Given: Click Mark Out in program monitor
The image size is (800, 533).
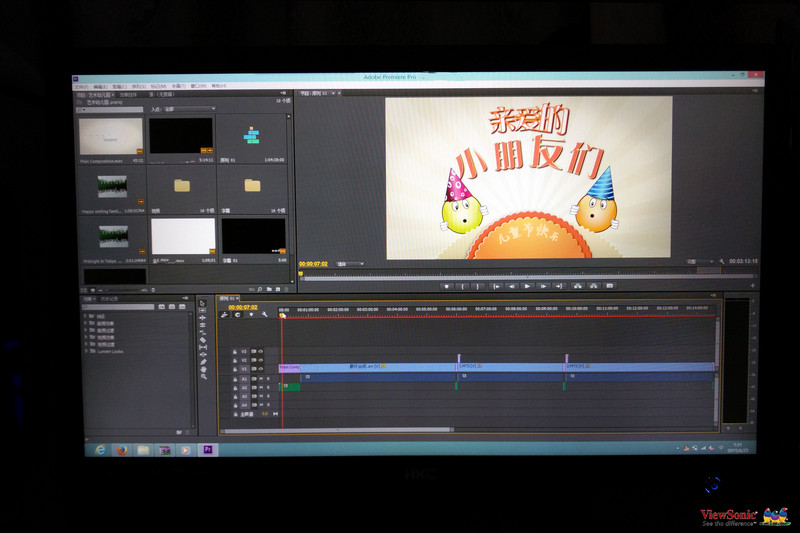Looking at the screenshot, I should tap(478, 286).
